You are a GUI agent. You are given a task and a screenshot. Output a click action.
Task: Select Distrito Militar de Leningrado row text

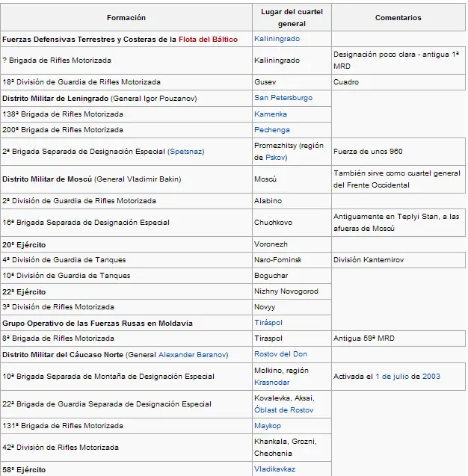(x=99, y=99)
